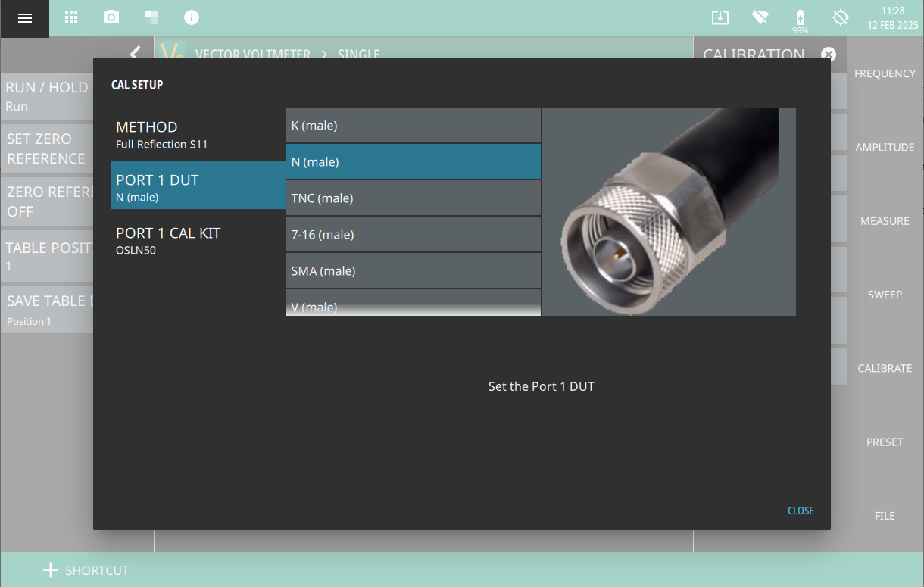Check the battery status icon

pyautogui.click(x=800, y=17)
